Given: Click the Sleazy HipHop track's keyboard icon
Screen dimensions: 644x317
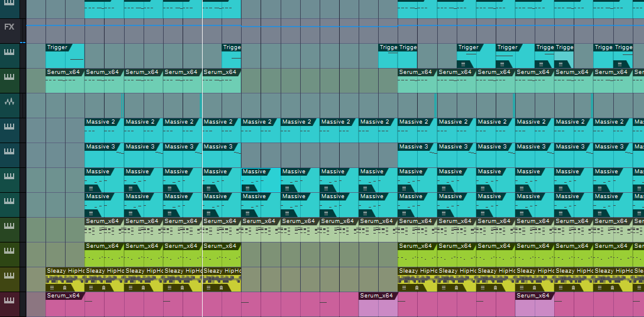Looking at the screenshot, I should pos(9,275).
